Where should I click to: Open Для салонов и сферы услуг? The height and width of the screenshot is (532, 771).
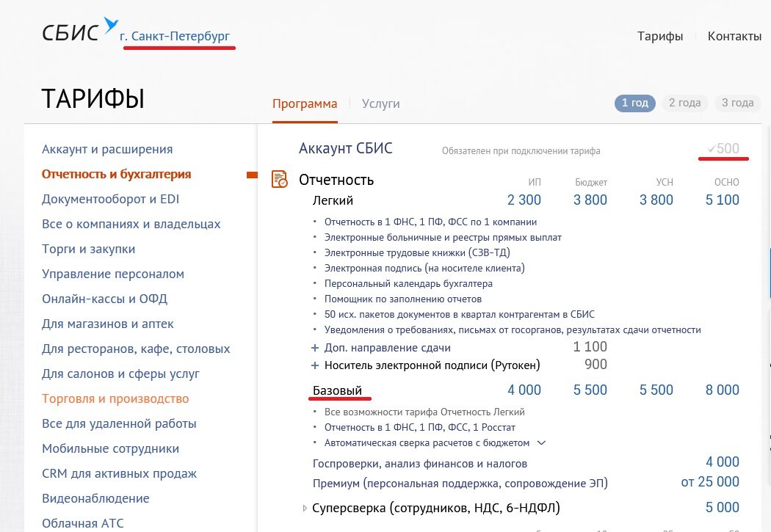point(121,374)
